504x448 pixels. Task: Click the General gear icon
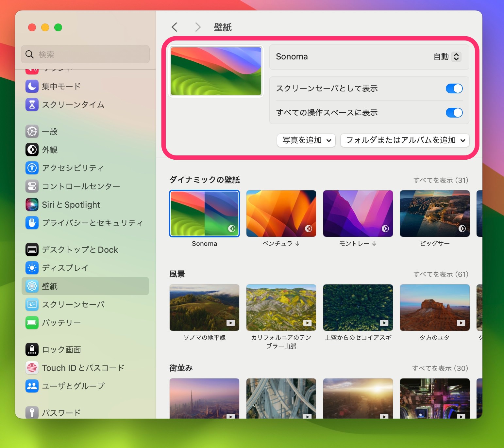coord(32,131)
